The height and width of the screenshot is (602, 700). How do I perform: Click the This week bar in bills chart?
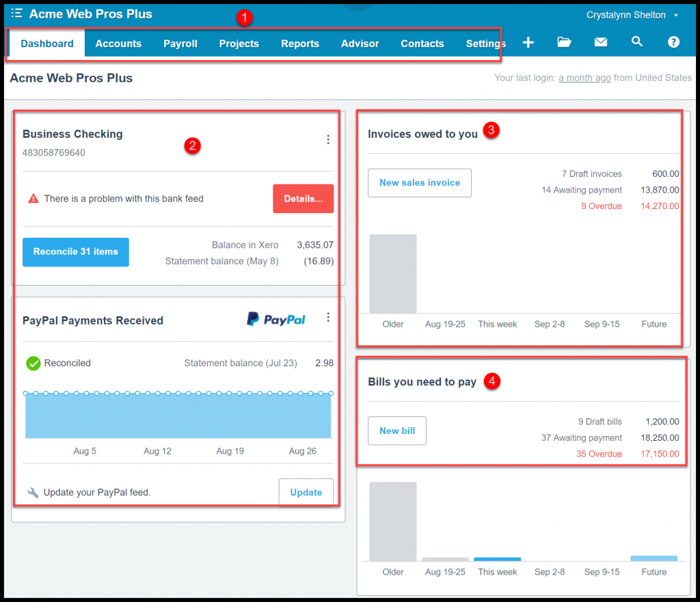tap(498, 559)
